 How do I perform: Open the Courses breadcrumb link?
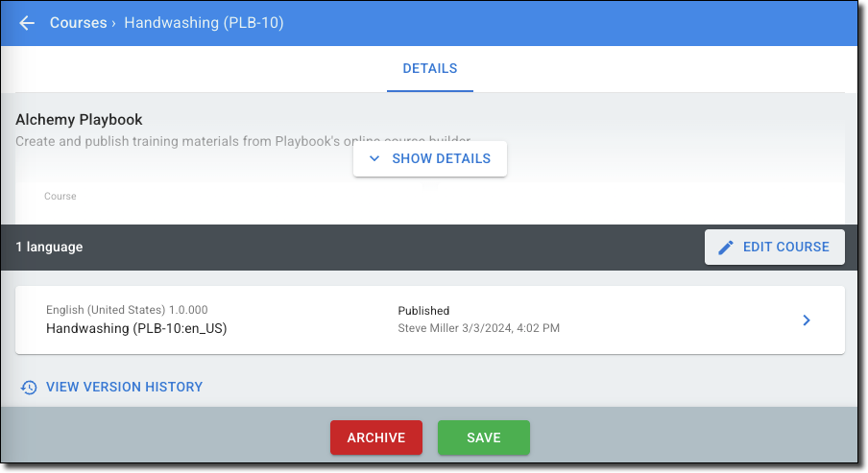[x=78, y=23]
